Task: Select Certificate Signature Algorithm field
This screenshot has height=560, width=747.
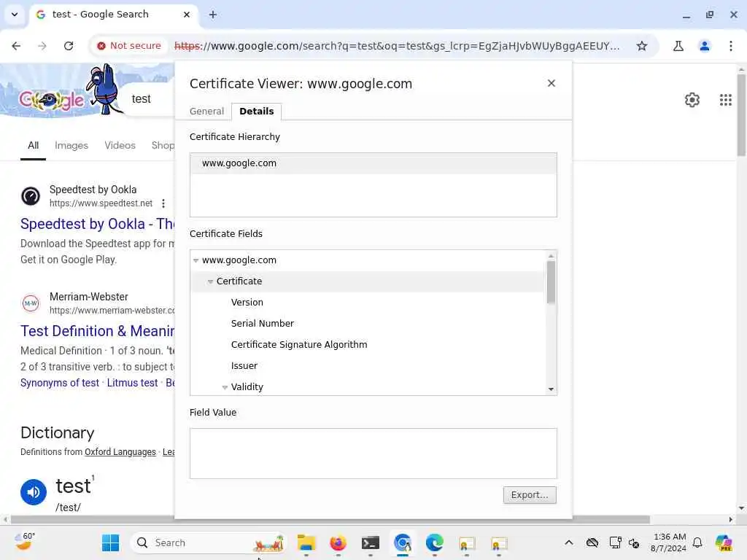Action: coord(298,345)
